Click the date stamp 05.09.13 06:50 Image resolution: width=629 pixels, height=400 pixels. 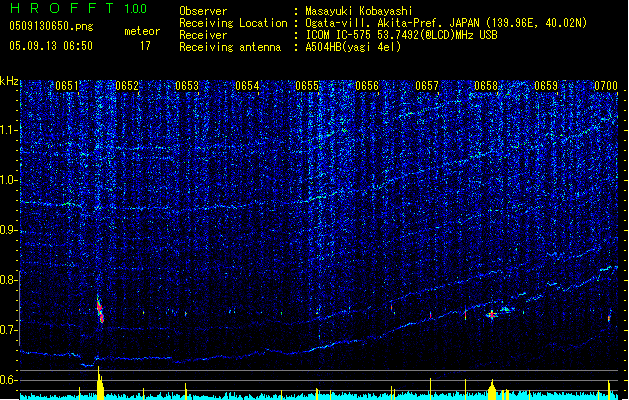coord(51,46)
